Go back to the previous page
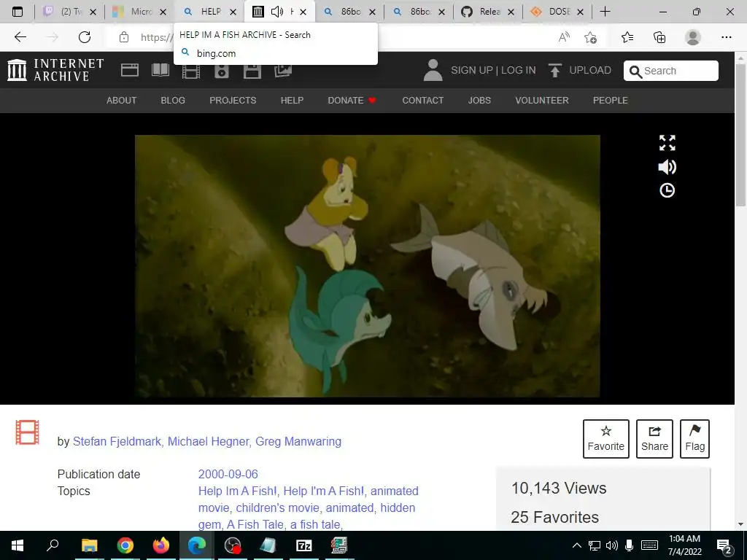 20,36
